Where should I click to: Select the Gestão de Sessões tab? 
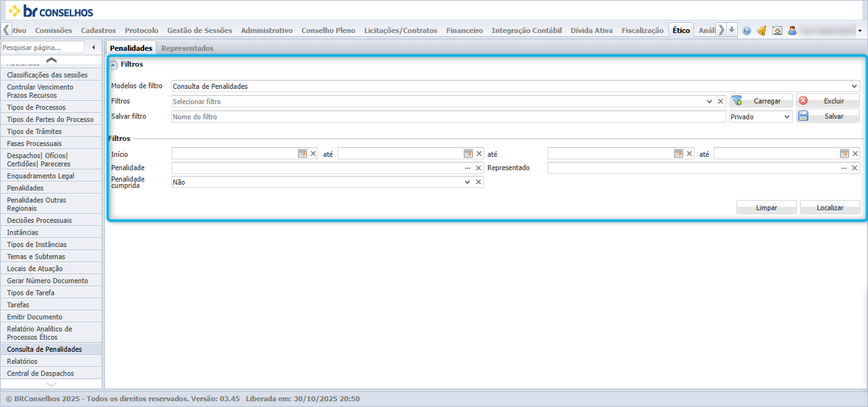[200, 30]
